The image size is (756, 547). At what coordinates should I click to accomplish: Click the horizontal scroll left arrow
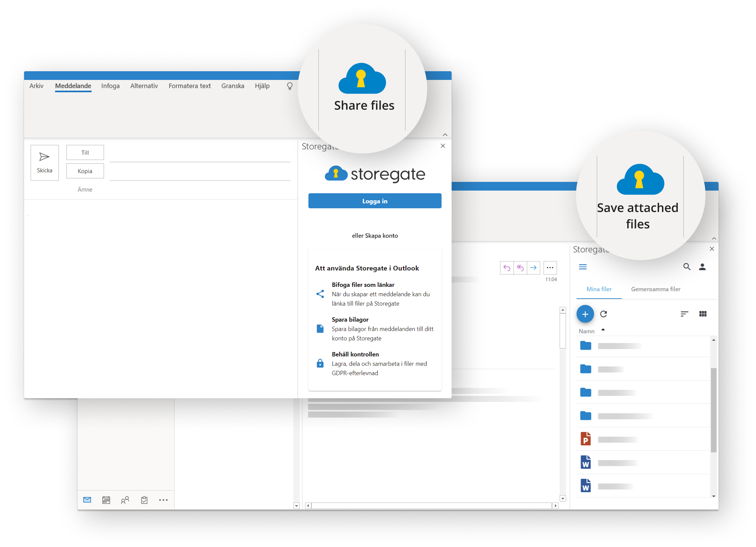(308, 506)
